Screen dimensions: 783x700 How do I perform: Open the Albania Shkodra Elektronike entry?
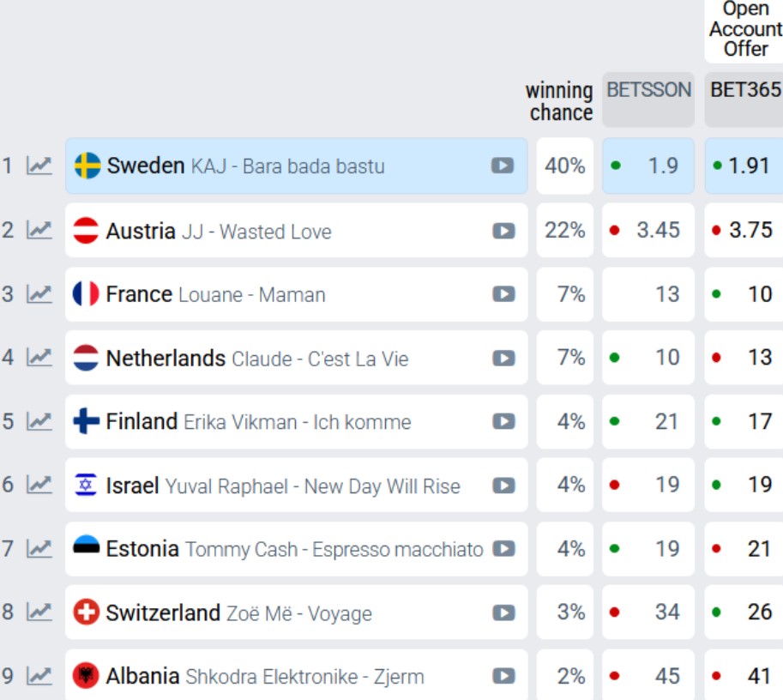click(x=296, y=675)
